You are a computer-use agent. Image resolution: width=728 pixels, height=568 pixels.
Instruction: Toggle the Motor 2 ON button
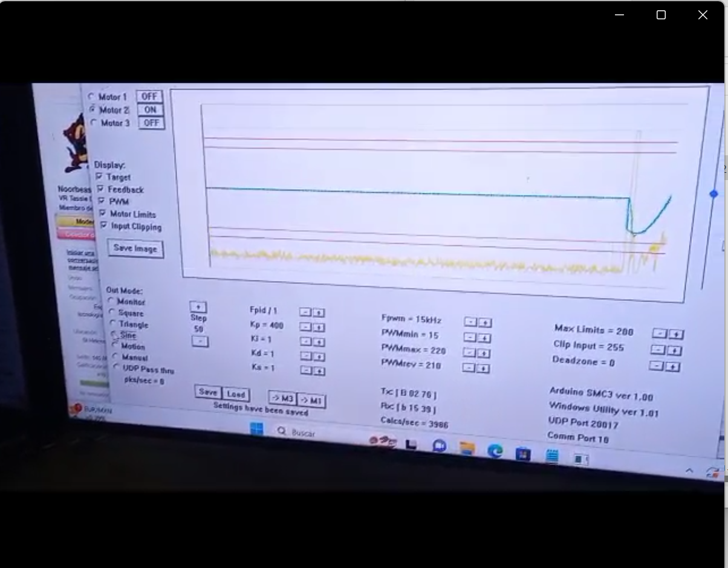pos(151,110)
